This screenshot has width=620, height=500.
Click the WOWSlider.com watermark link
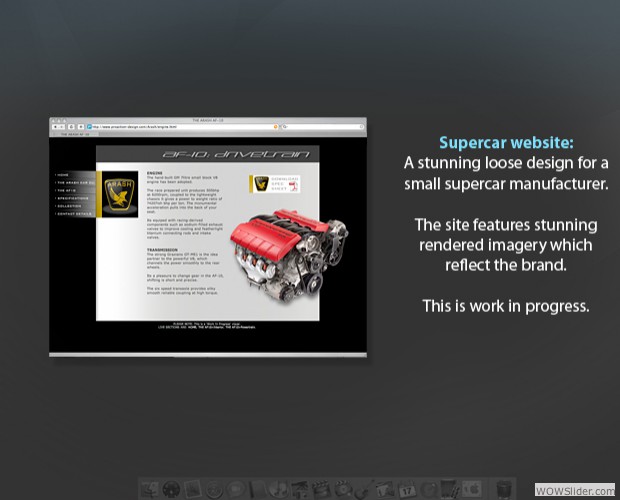(x=574, y=489)
